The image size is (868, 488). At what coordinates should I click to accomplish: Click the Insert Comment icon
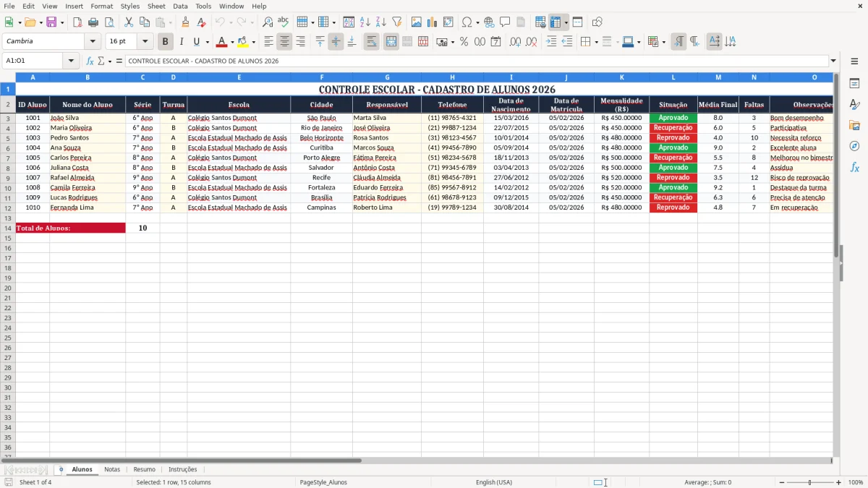click(505, 22)
